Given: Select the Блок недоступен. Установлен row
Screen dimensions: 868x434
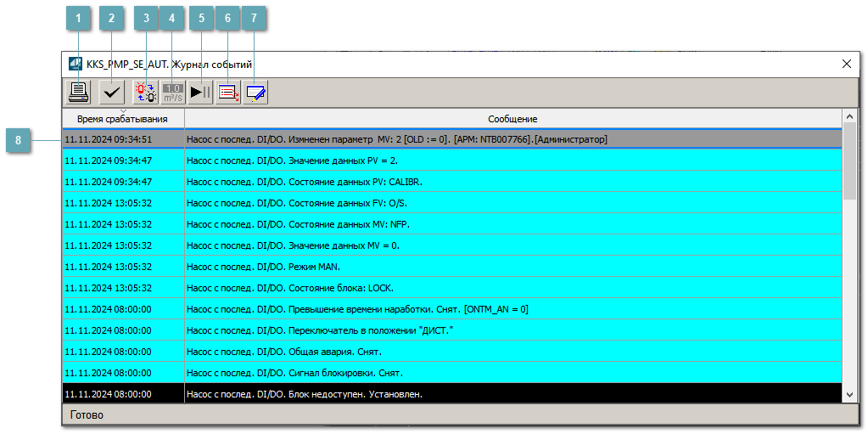Looking at the screenshot, I should click(x=451, y=394).
